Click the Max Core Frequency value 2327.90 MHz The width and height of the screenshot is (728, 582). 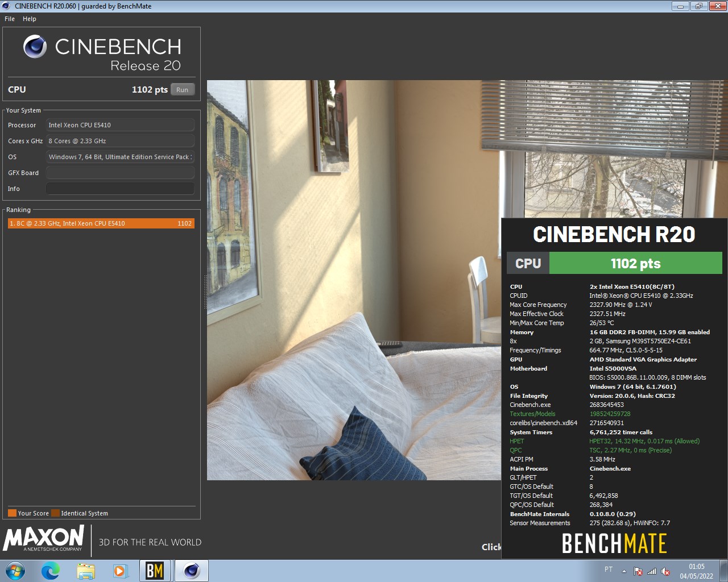pos(621,305)
